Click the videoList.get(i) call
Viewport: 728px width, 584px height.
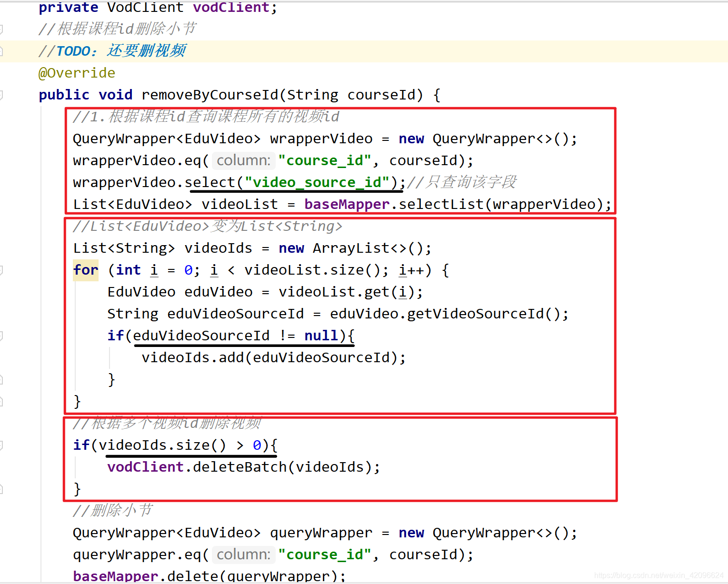click(x=347, y=292)
